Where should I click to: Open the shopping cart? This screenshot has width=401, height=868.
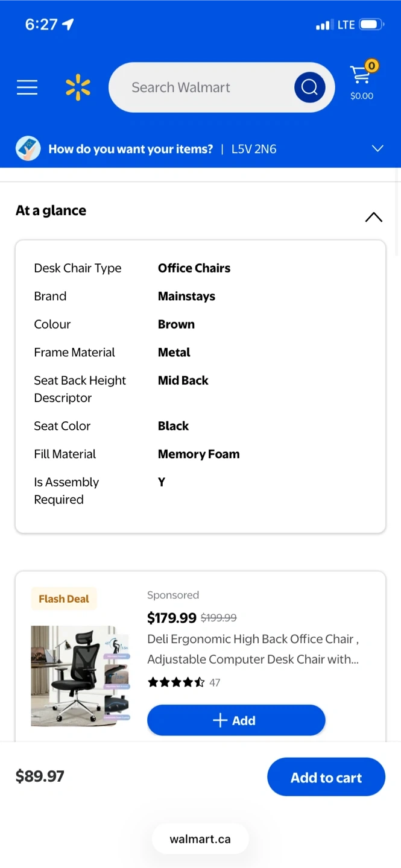[362, 83]
